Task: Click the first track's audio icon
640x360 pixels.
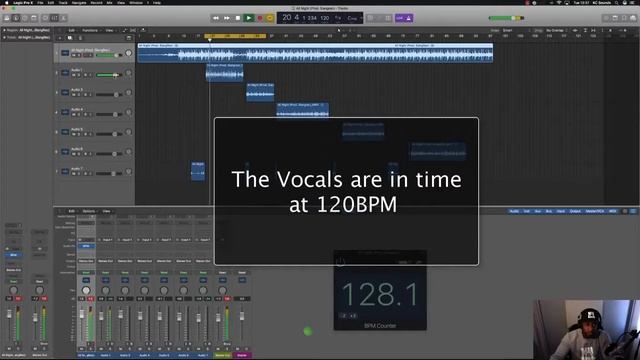Action: coord(65,53)
